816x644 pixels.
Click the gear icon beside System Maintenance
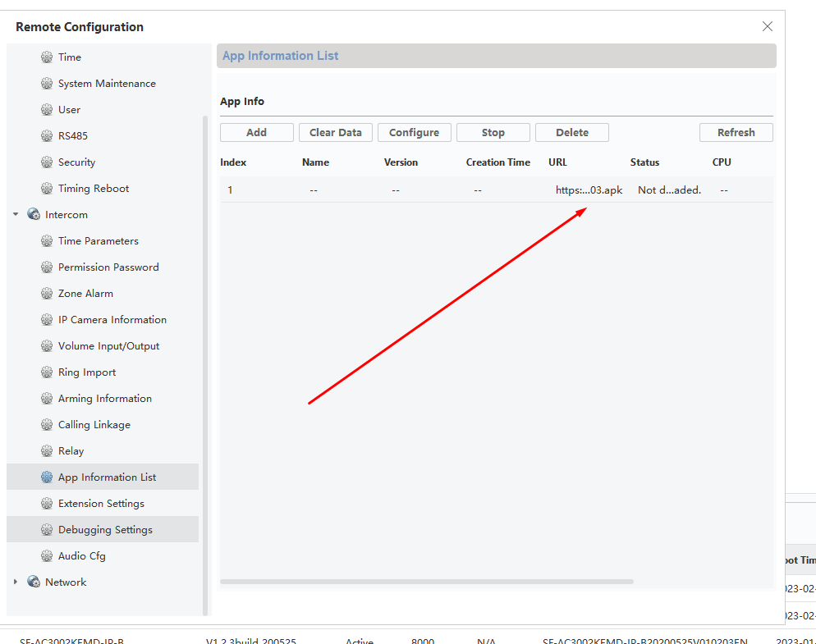click(47, 83)
